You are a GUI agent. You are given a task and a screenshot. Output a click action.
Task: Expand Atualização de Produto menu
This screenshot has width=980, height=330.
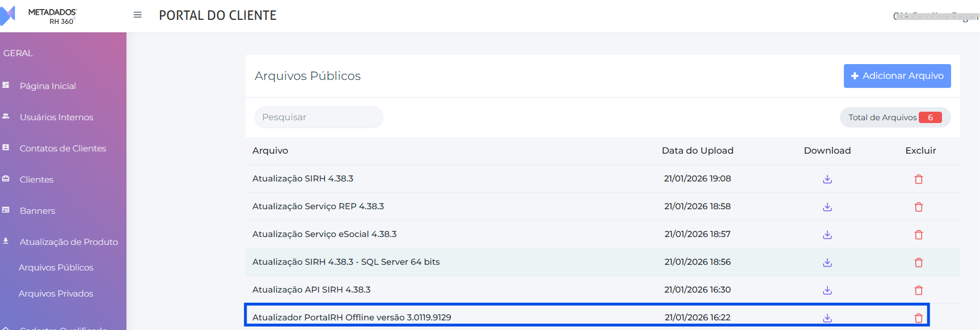coord(68,242)
